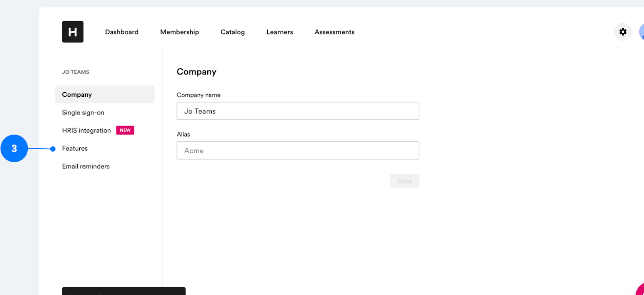Screen dimensions: 644x295
Task: Click the Company name input field
Action: 298,111
